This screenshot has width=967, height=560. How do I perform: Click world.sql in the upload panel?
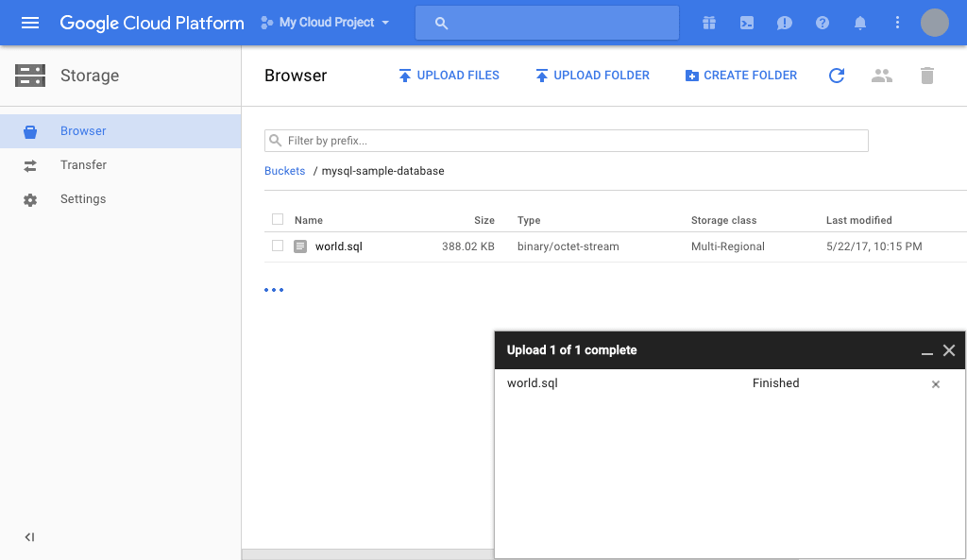coord(533,383)
